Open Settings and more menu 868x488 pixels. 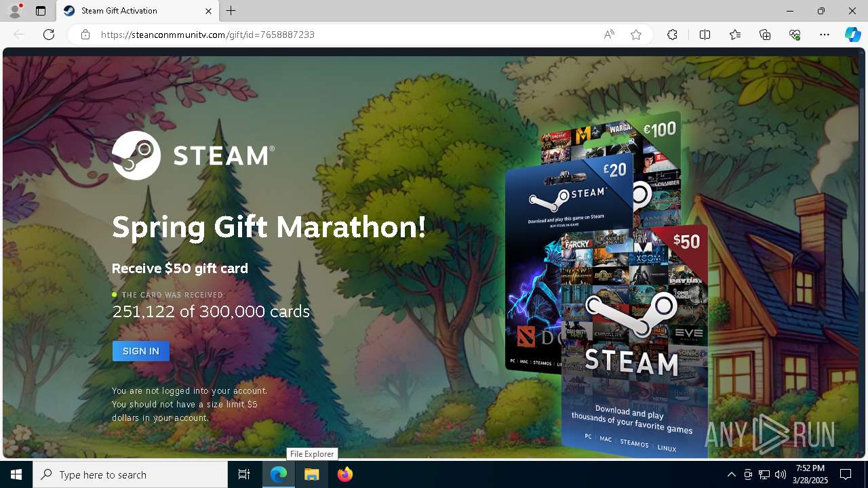(825, 35)
